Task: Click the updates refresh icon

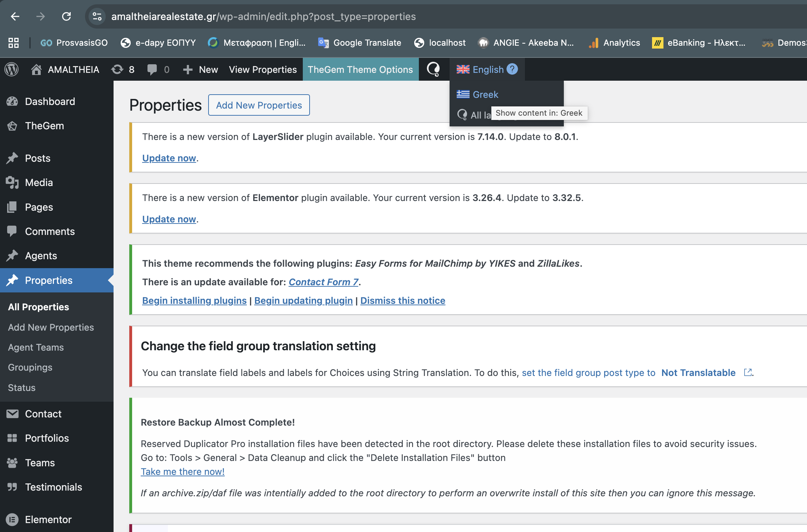Action: point(117,69)
